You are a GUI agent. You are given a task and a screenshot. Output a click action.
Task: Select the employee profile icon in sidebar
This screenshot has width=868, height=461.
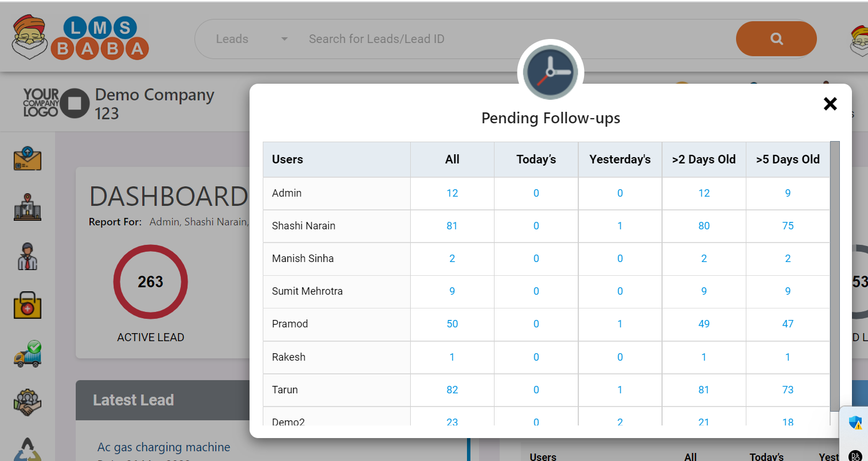27,256
